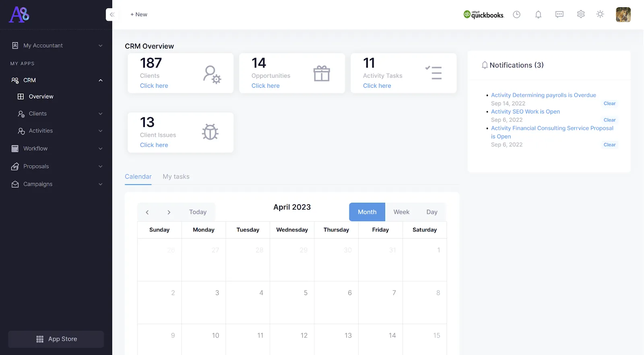Image resolution: width=644 pixels, height=355 pixels.
Task: Click here link under 187 Clients
Action: point(154,86)
